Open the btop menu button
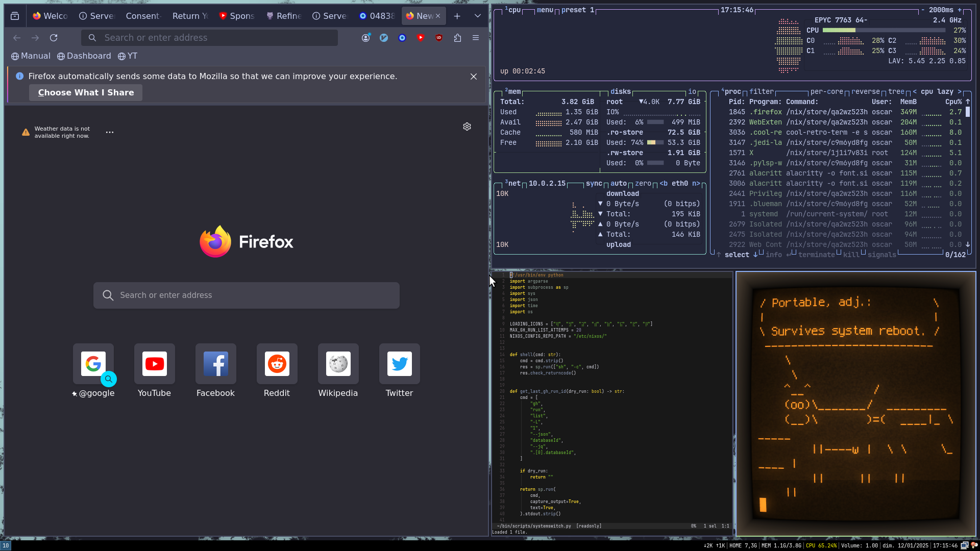The image size is (980, 551). pyautogui.click(x=545, y=10)
